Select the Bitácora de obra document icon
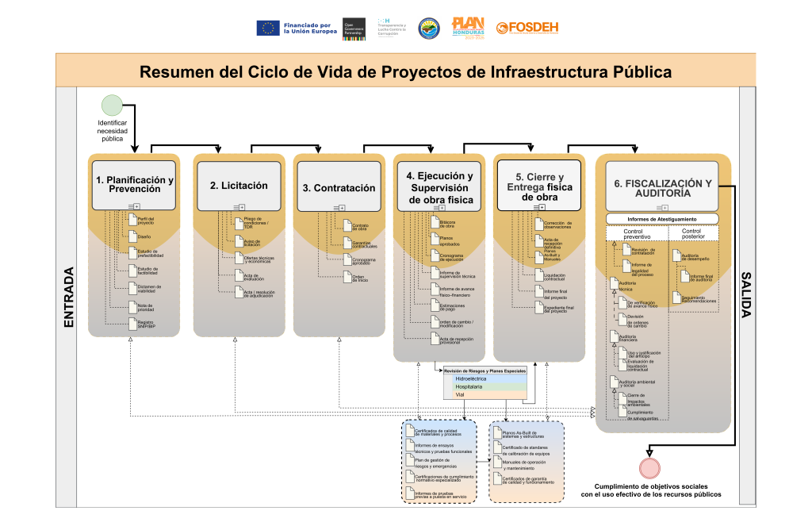 pos(434,223)
